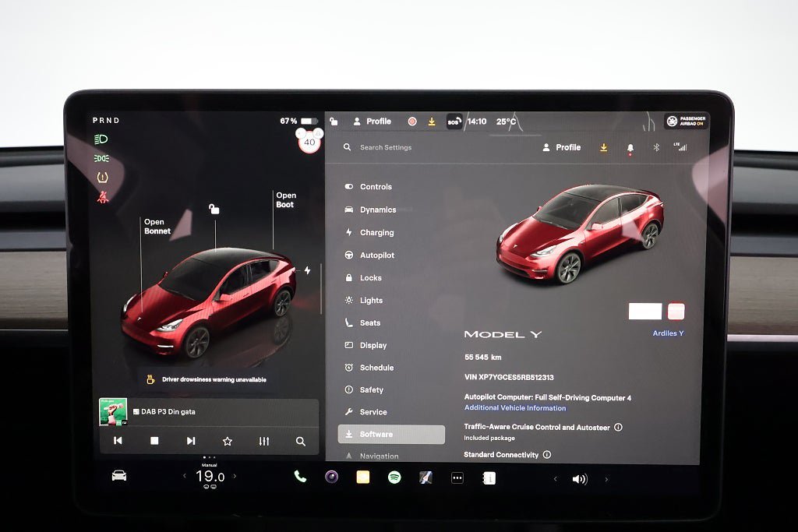Open Additional Vehicle Information link
This screenshot has height=532, width=798.
tap(515, 408)
